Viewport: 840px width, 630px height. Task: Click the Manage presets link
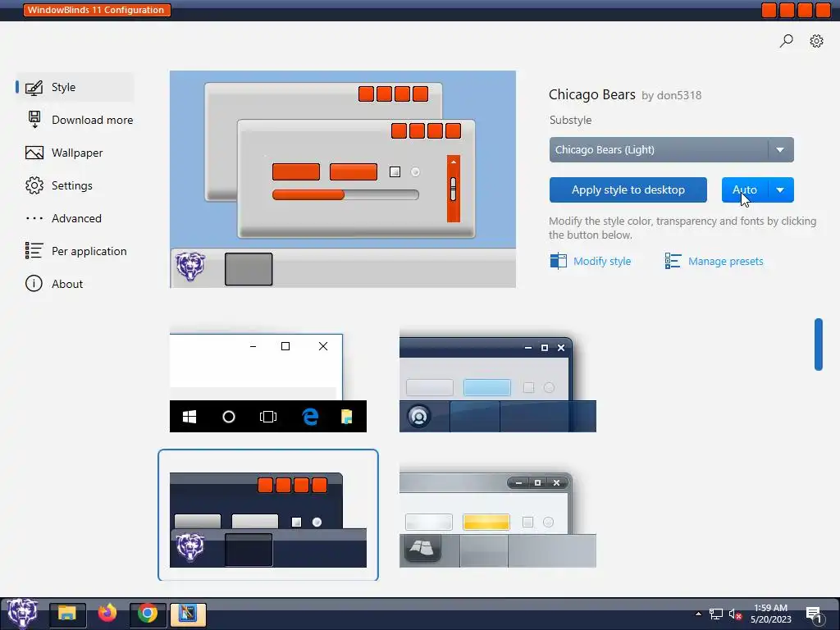[725, 261]
